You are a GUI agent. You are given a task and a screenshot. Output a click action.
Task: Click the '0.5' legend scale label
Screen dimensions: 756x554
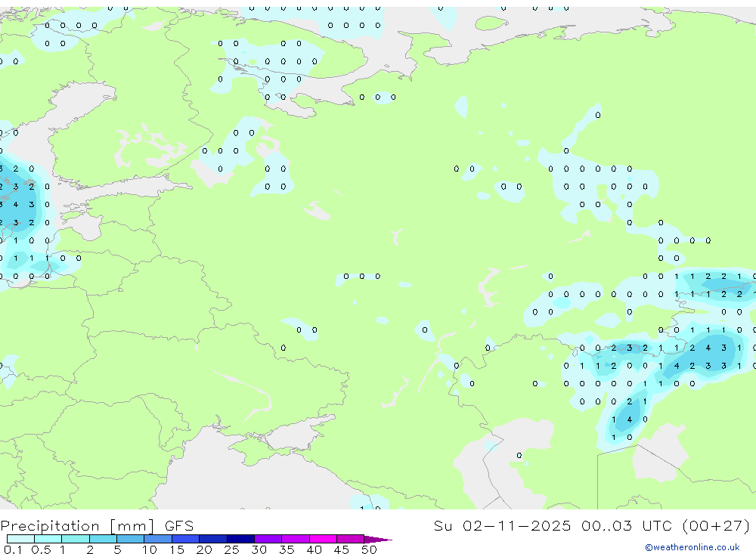[41, 549]
